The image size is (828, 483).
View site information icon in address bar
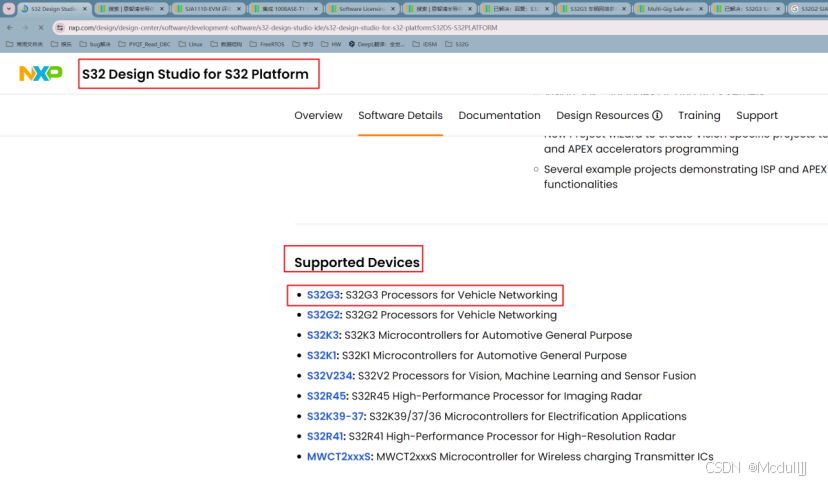tap(60, 27)
